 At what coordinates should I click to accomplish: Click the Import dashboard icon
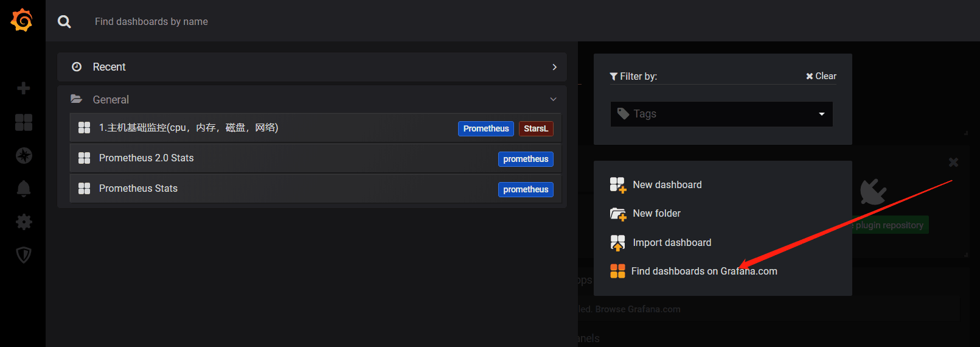click(x=618, y=243)
